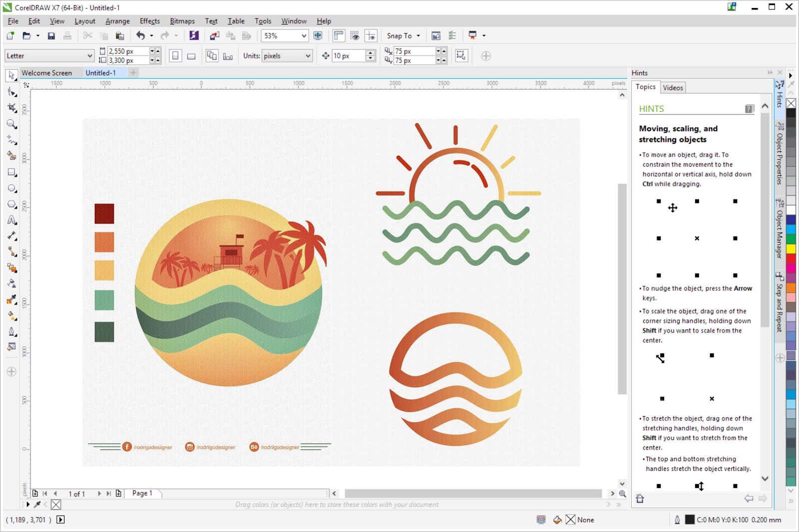The width and height of the screenshot is (799, 532).
Task: Activate the Text tool
Action: (x=11, y=220)
